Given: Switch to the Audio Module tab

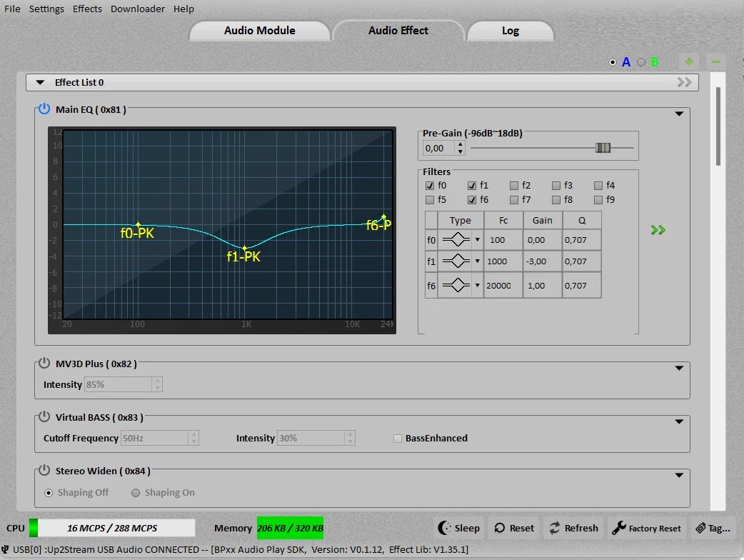Looking at the screenshot, I should pos(260,31).
